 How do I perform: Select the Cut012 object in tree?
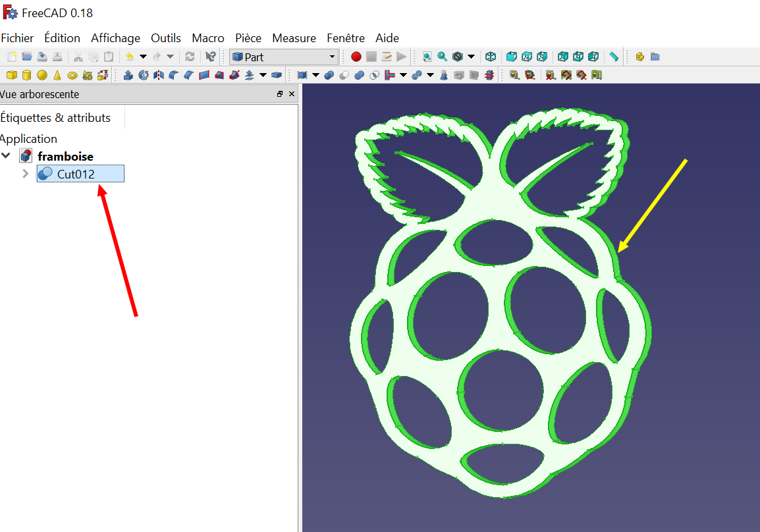80,174
